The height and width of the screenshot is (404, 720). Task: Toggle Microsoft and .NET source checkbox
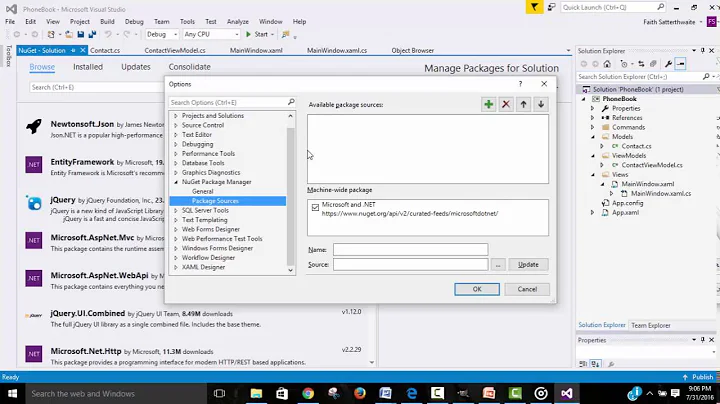click(315, 207)
